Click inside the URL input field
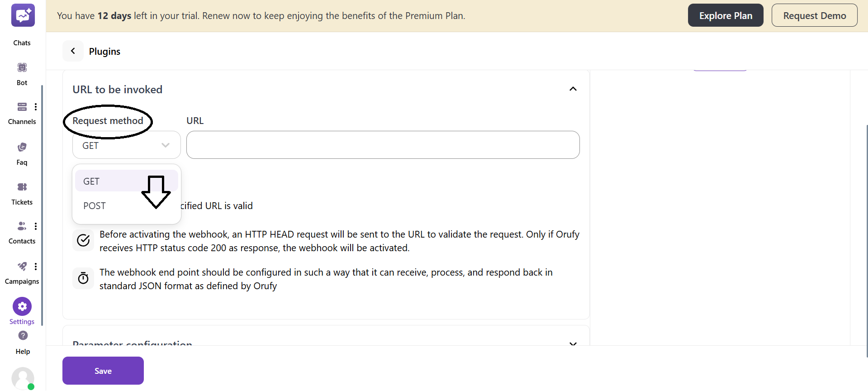The width and height of the screenshot is (868, 391). pyautogui.click(x=382, y=145)
